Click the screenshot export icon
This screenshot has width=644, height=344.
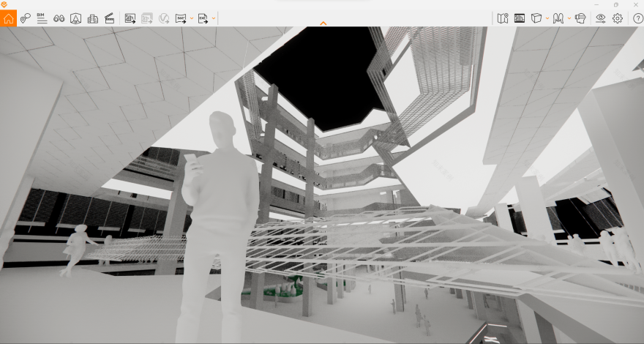130,18
